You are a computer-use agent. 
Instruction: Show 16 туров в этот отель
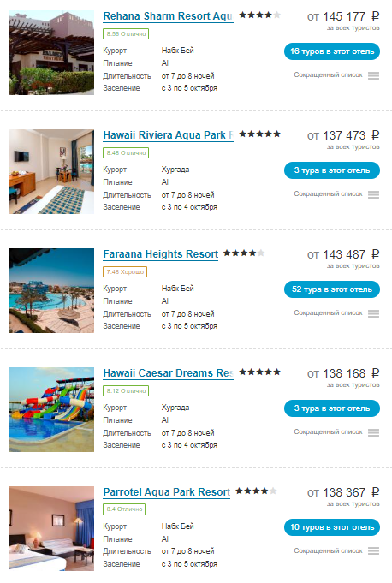click(332, 51)
